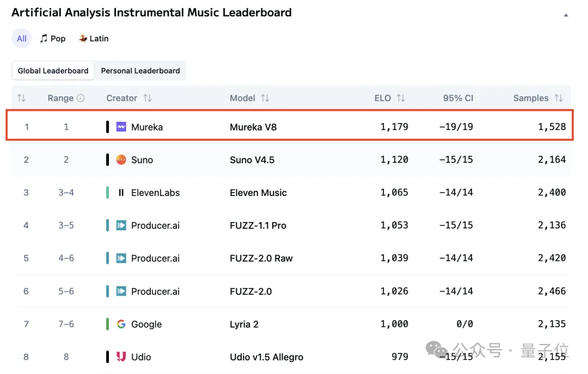The height and width of the screenshot is (374, 588).
Task: Collapse the leaderboard section with top-right arrow
Action: pos(566,15)
